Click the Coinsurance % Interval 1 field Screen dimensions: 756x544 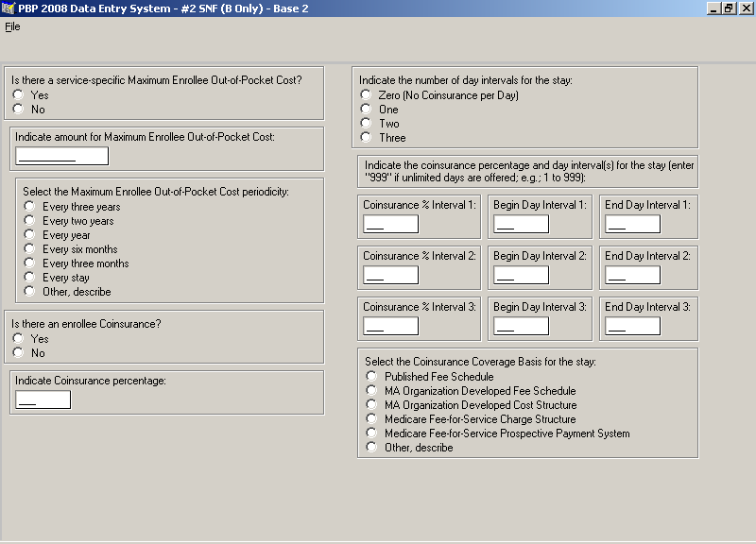[390, 224]
